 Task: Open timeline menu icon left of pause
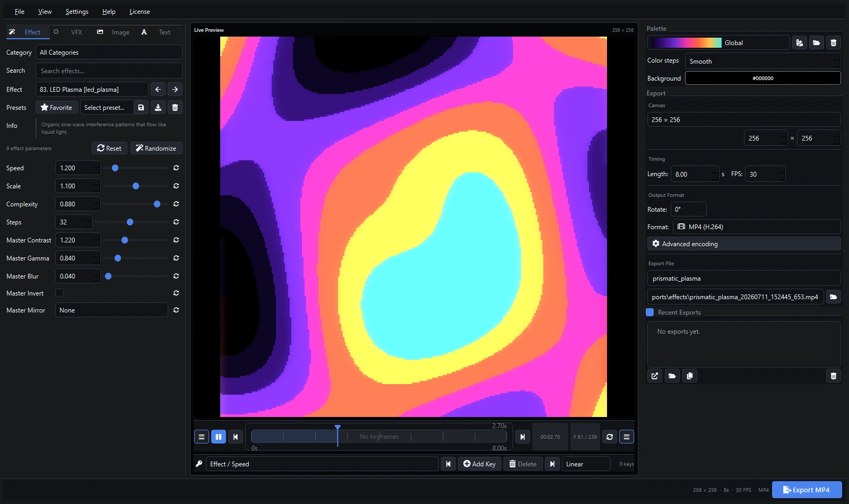click(x=202, y=437)
